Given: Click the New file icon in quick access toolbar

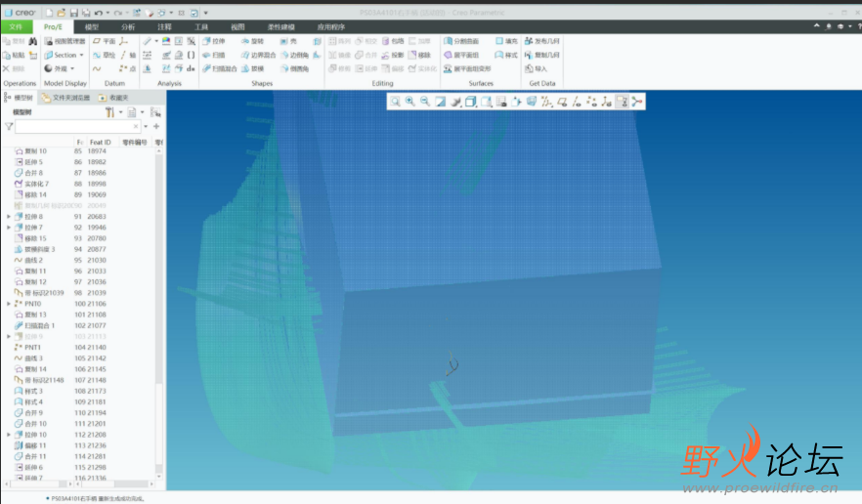Looking at the screenshot, I should pos(50,12).
